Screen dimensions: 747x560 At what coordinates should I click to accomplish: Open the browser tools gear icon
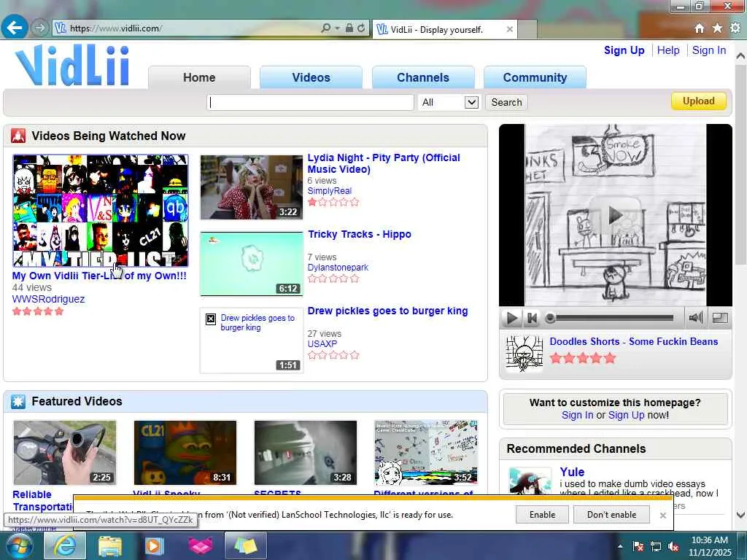pos(735,28)
